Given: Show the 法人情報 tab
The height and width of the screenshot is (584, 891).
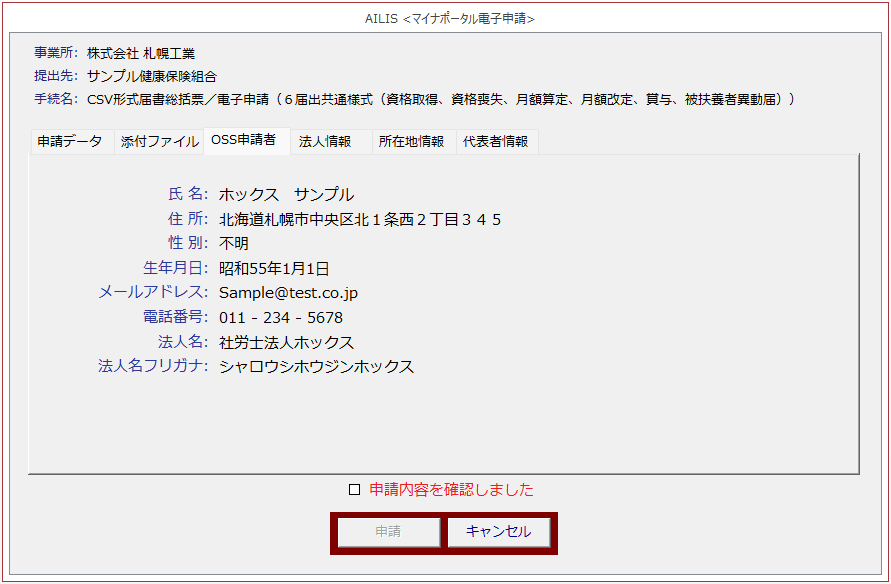Looking at the screenshot, I should (x=325, y=142).
